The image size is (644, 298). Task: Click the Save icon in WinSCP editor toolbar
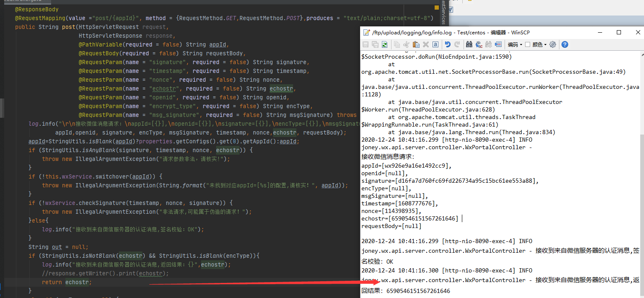coord(366,44)
